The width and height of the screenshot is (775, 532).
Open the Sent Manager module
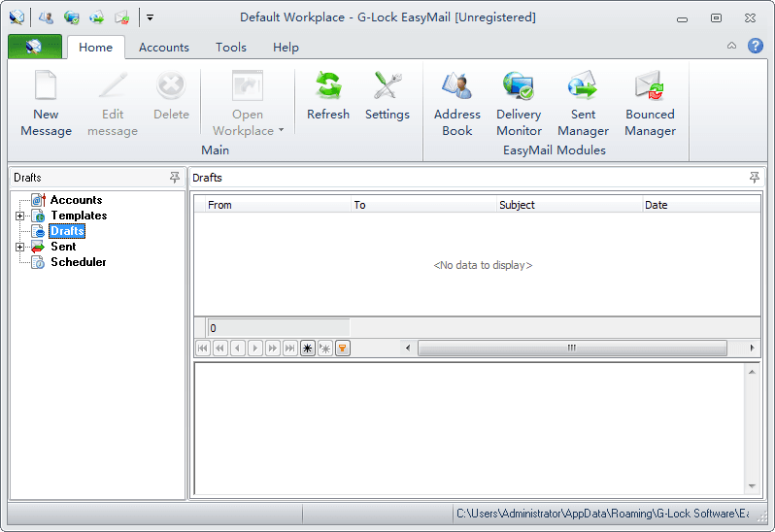tap(583, 104)
